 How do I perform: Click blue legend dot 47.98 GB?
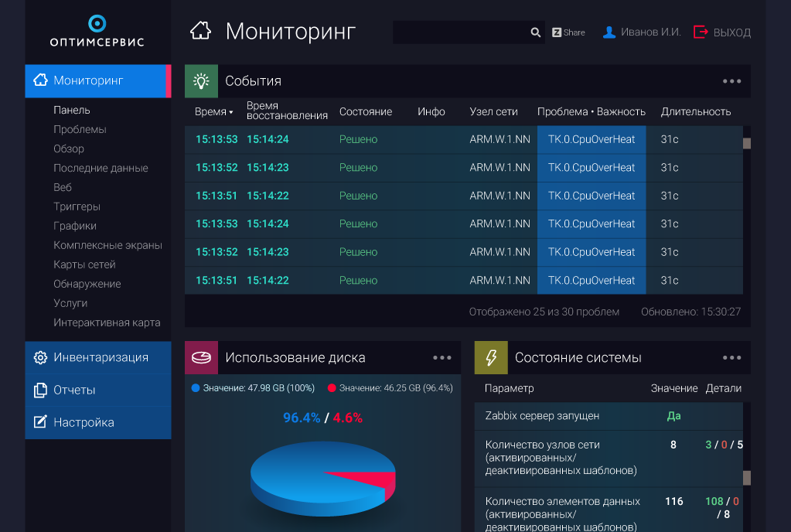[x=196, y=387]
